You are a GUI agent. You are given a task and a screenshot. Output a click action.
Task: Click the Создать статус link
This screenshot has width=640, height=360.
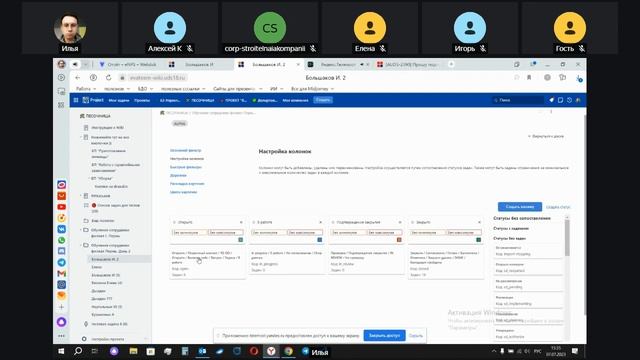(x=558, y=207)
